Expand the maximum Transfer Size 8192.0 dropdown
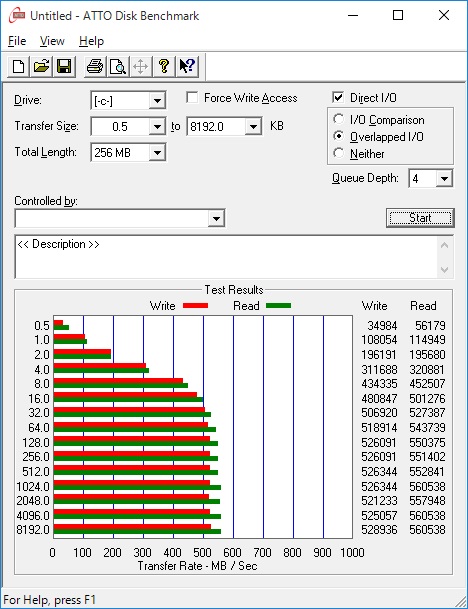This screenshot has width=468, height=609. (x=253, y=127)
